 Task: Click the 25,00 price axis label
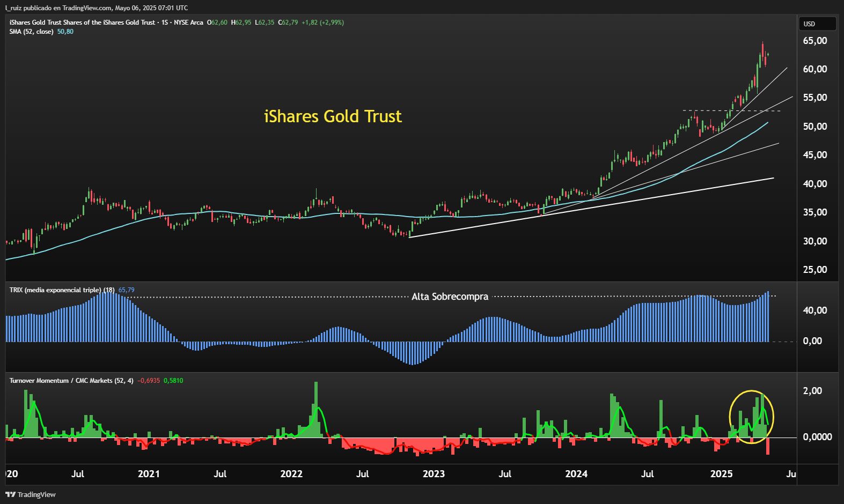tap(814, 270)
